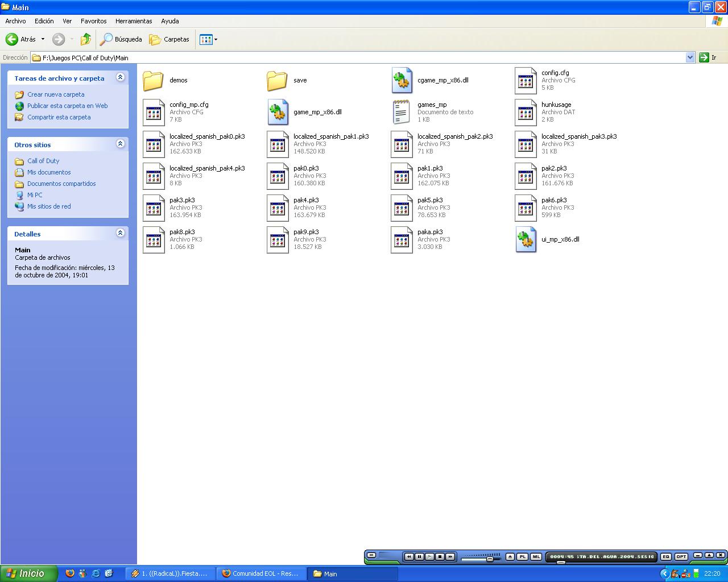728x582 pixels.
Task: Select the pak3.pk3 file icon
Action: (x=154, y=208)
